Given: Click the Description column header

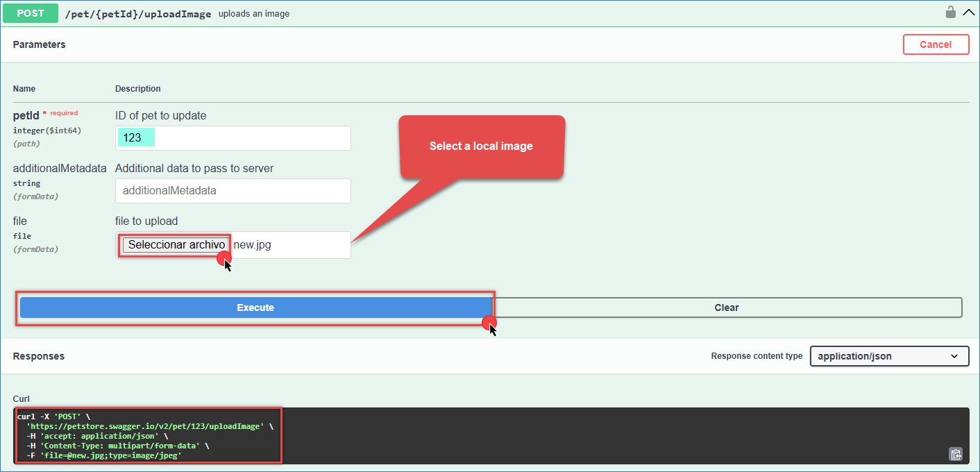Looking at the screenshot, I should click(137, 89).
